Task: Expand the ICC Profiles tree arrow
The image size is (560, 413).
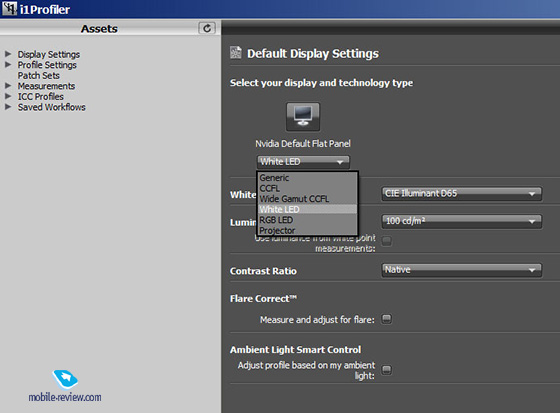Action: point(8,96)
